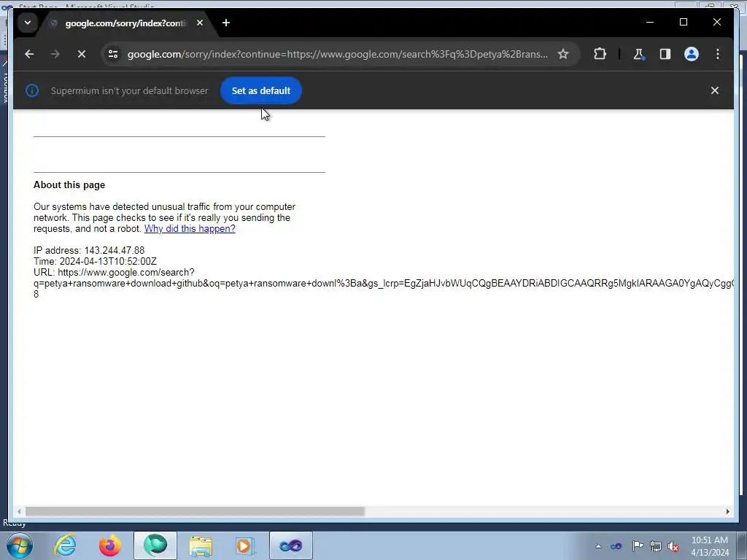Select the google.com/sorry tab
747x560 pixels.
pyautogui.click(x=126, y=23)
